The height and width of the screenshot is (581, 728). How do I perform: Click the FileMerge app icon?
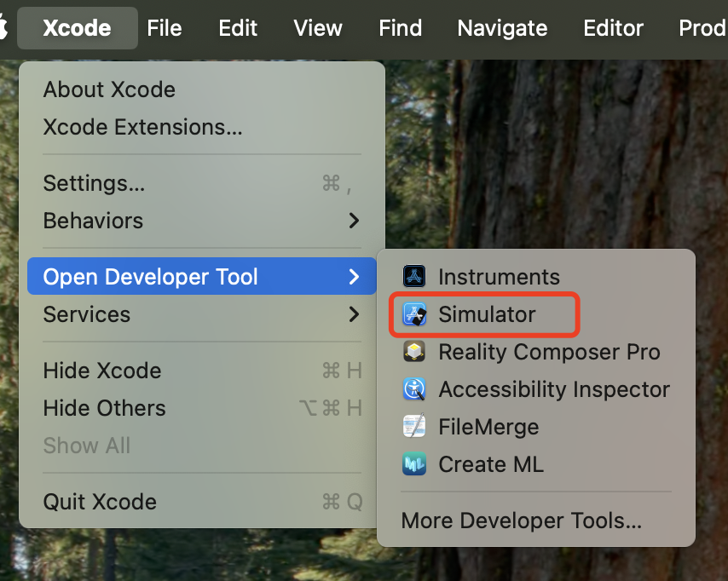414,427
